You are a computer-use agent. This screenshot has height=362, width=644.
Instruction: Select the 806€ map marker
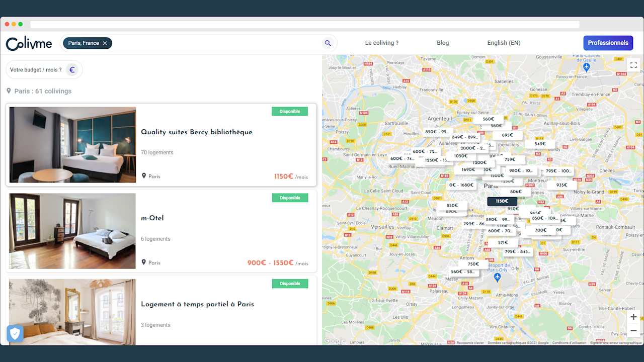(515, 192)
